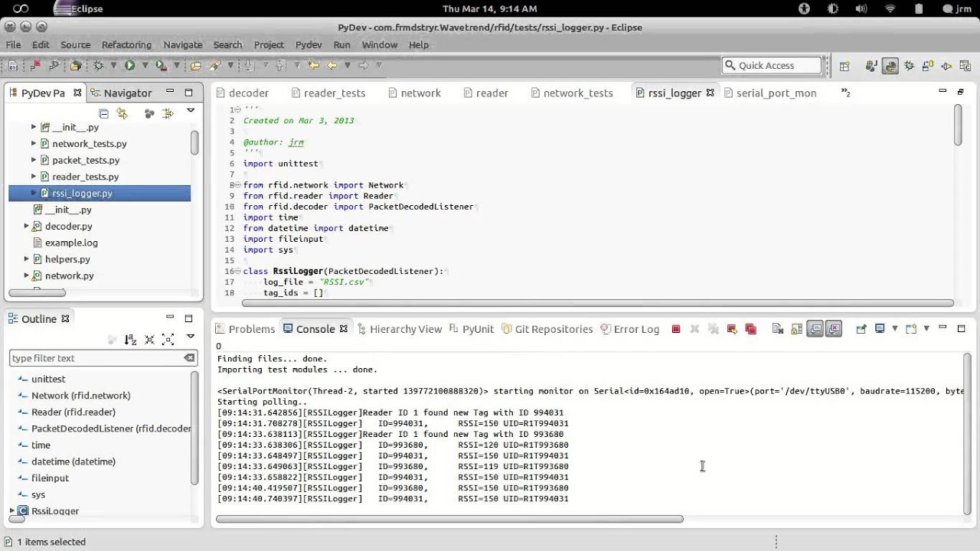Open the Git Repositories view tab
Screen dimensions: 980x551
click(x=547, y=329)
